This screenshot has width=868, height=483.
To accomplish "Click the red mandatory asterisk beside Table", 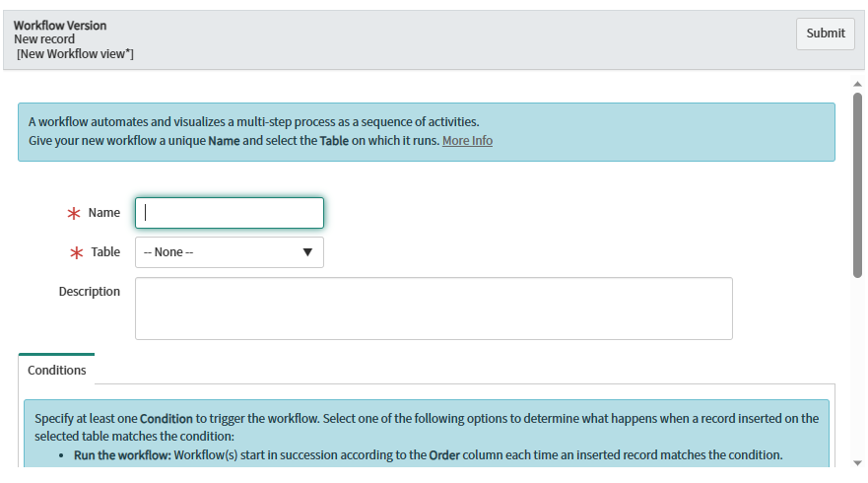I will (75, 253).
